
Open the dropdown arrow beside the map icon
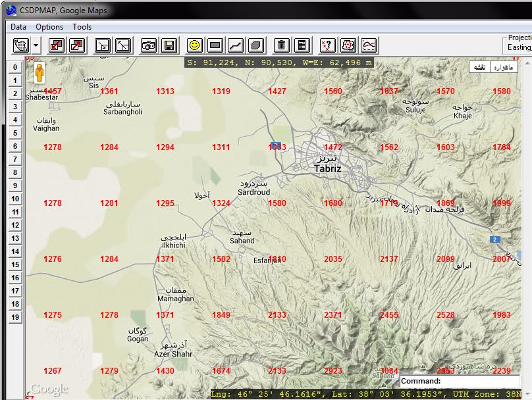(36, 45)
